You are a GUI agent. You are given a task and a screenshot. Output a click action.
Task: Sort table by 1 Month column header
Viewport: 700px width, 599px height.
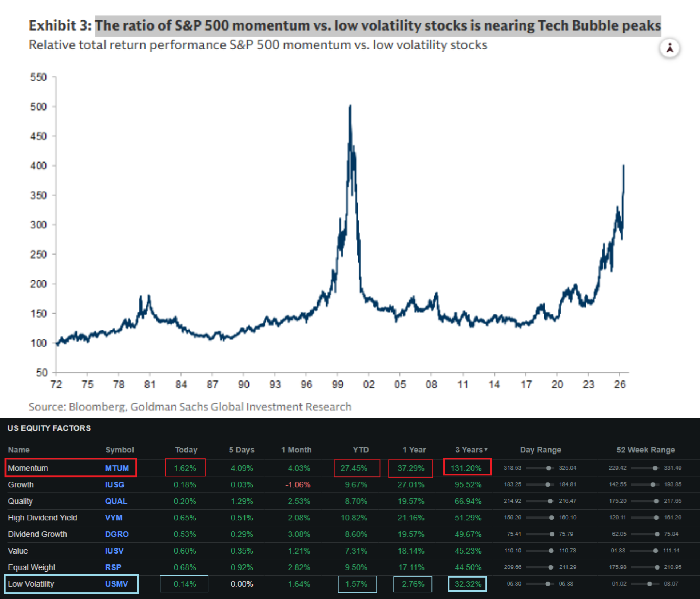(296, 450)
